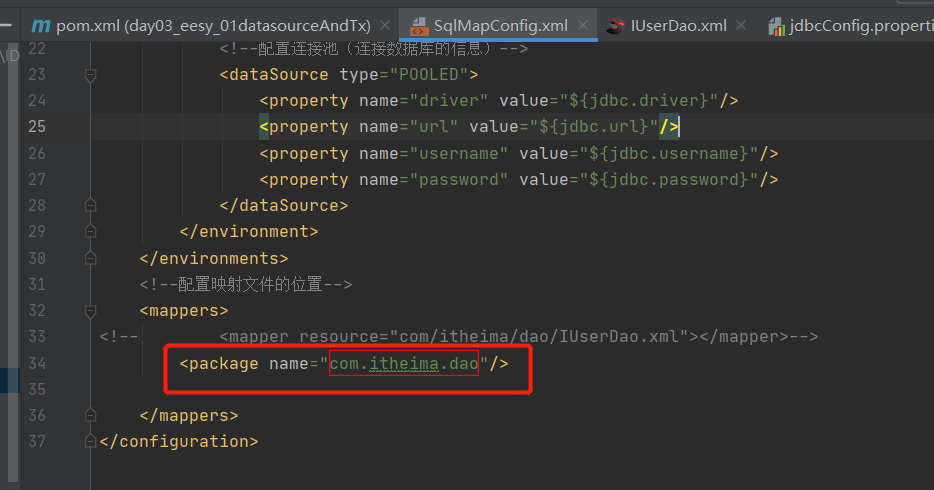Close the IUserDao.xml tab
The image size is (934, 490).
click(x=741, y=25)
